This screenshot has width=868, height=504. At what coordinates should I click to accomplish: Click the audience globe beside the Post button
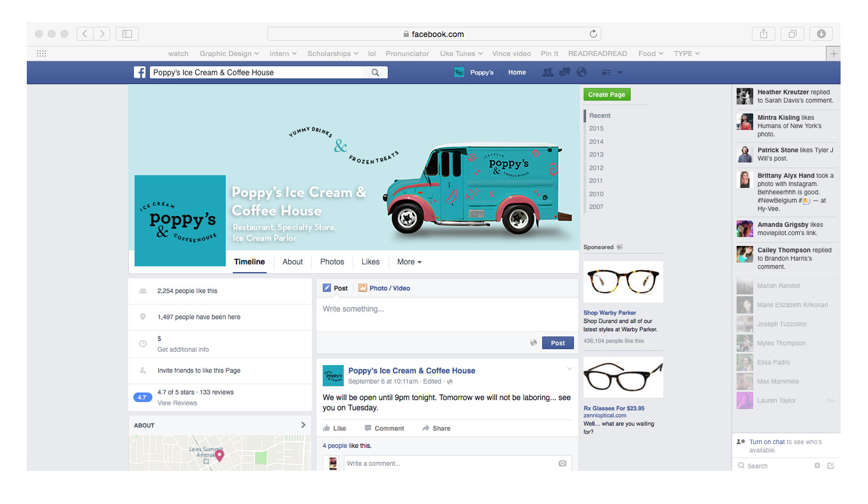click(x=533, y=343)
